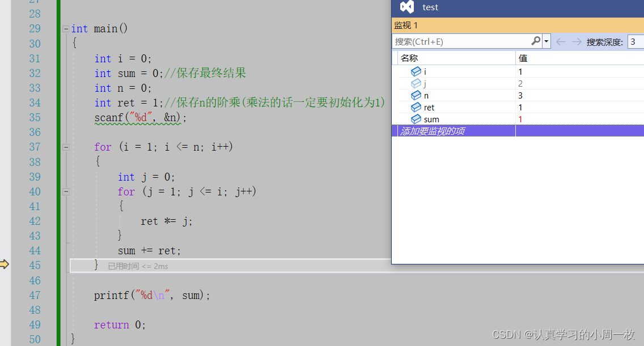
Task: Click the 搜索(Ctrl+E) search input field
Action: tap(461, 41)
